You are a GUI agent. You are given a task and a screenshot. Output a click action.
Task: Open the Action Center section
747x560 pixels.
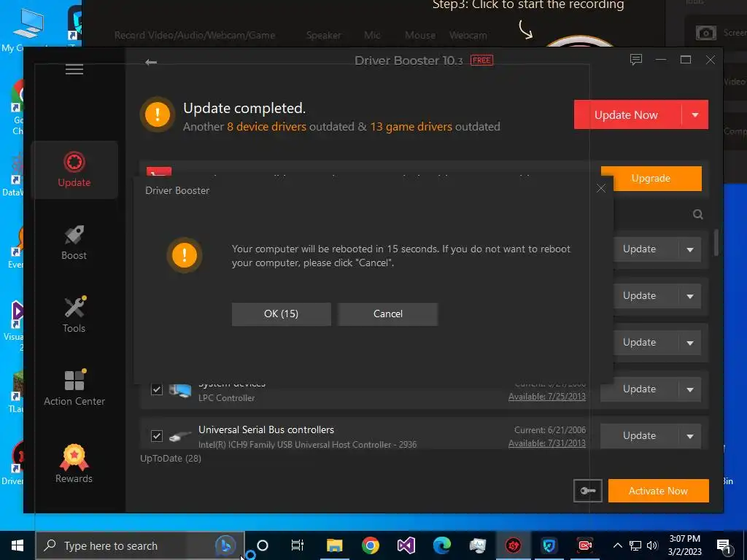coord(74,388)
